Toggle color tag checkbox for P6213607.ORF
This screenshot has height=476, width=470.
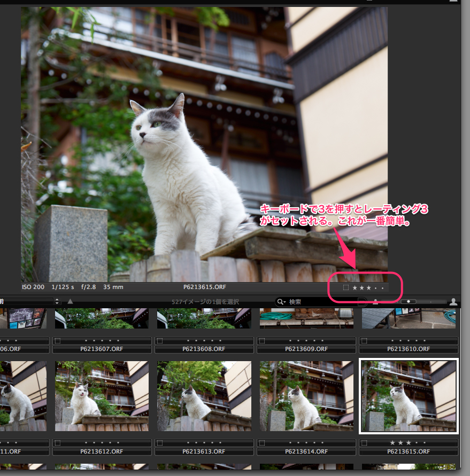[58, 340]
